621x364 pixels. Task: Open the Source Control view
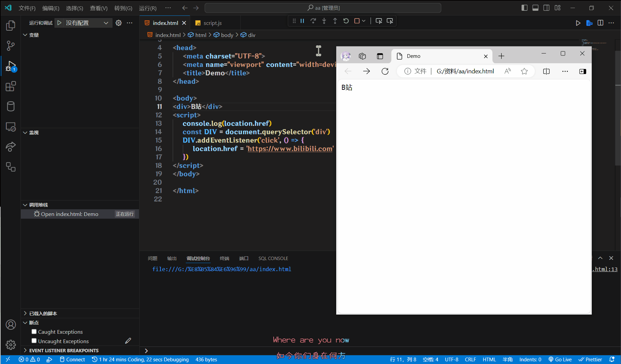pos(11,46)
